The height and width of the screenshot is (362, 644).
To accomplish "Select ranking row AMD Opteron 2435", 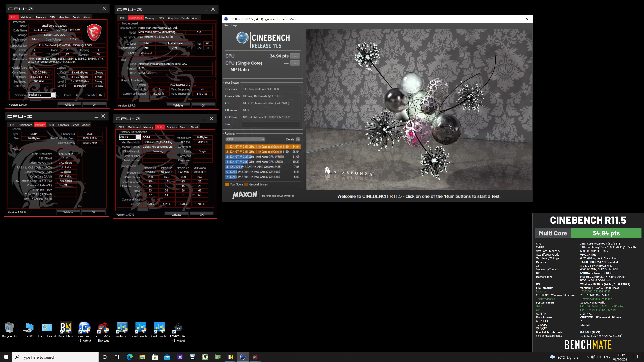I will click(x=262, y=167).
